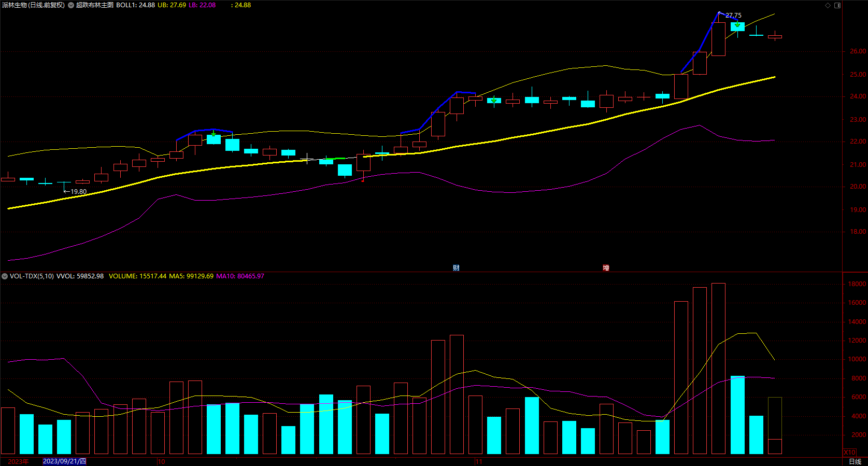The width and height of the screenshot is (868, 466).
Task: Click the UB: 27.69 upper band value
Action: pyautogui.click(x=172, y=5)
